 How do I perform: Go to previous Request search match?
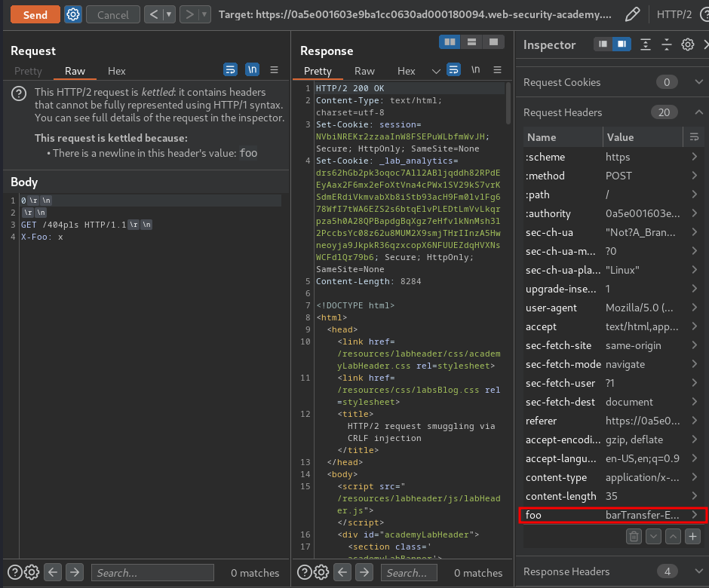(x=53, y=573)
